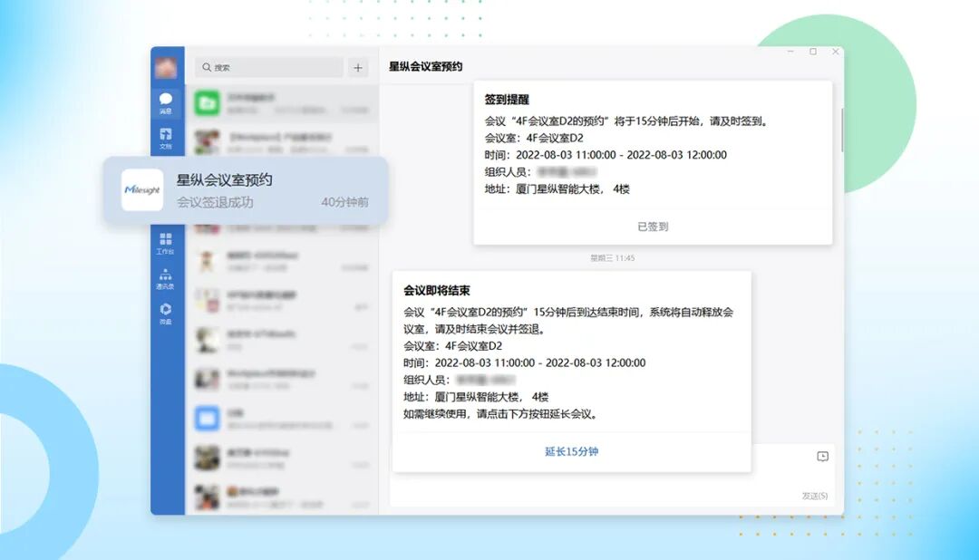Click the icon above the 发送(S) button

pos(822,457)
